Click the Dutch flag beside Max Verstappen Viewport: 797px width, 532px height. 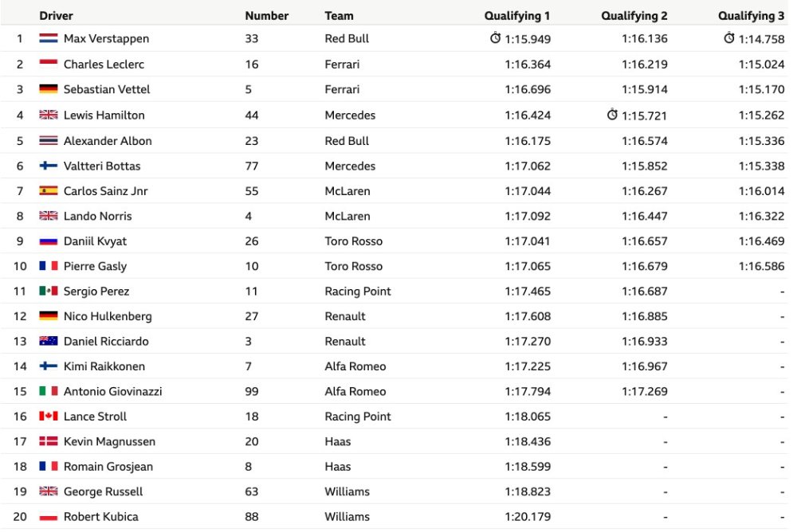click(x=49, y=38)
